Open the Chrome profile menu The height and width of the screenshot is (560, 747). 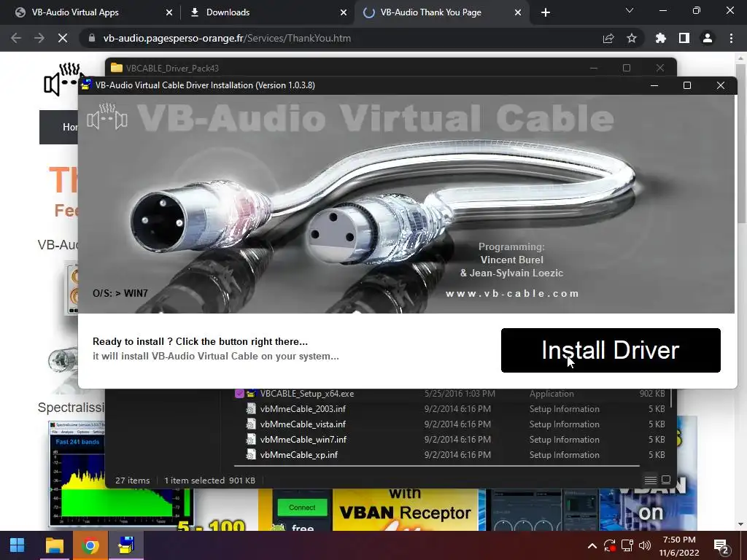click(708, 38)
